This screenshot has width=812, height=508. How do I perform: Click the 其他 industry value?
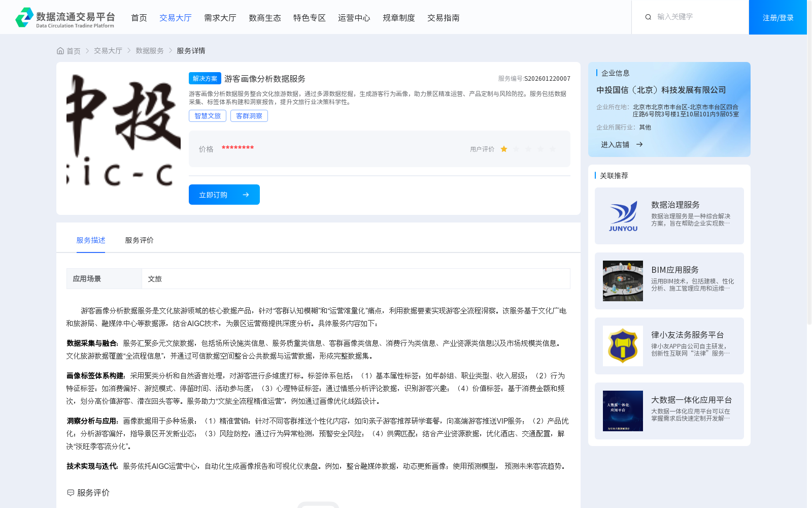[x=645, y=128]
